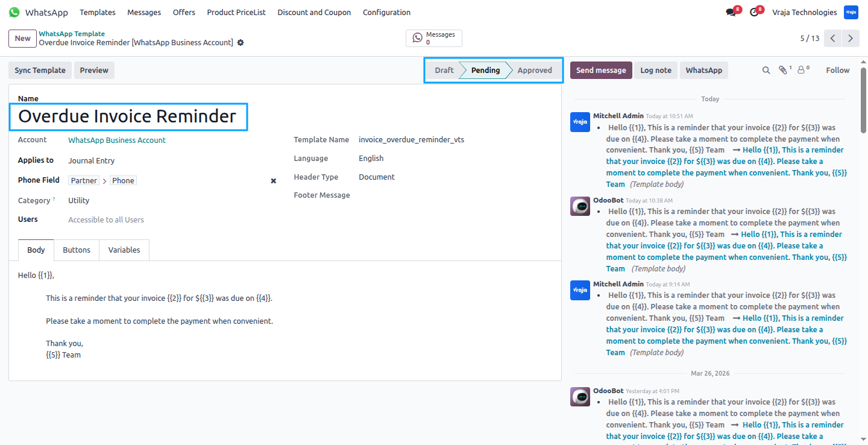Open the Templates menu
The height and width of the screenshot is (445, 868).
coord(98,12)
